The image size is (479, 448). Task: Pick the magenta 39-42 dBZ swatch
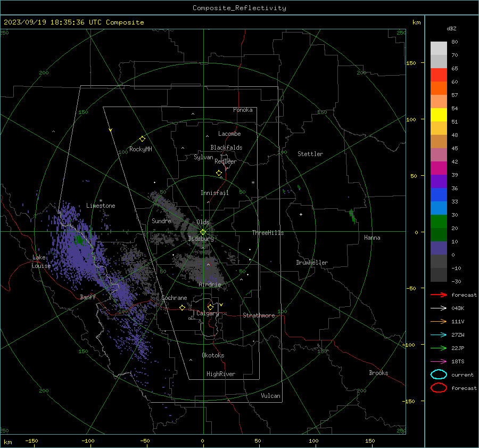tap(439, 168)
